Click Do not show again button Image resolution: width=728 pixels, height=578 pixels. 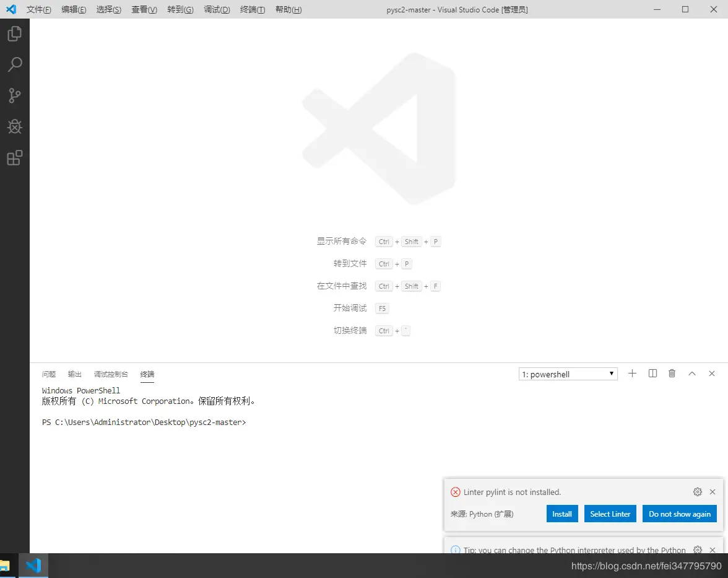[680, 514]
